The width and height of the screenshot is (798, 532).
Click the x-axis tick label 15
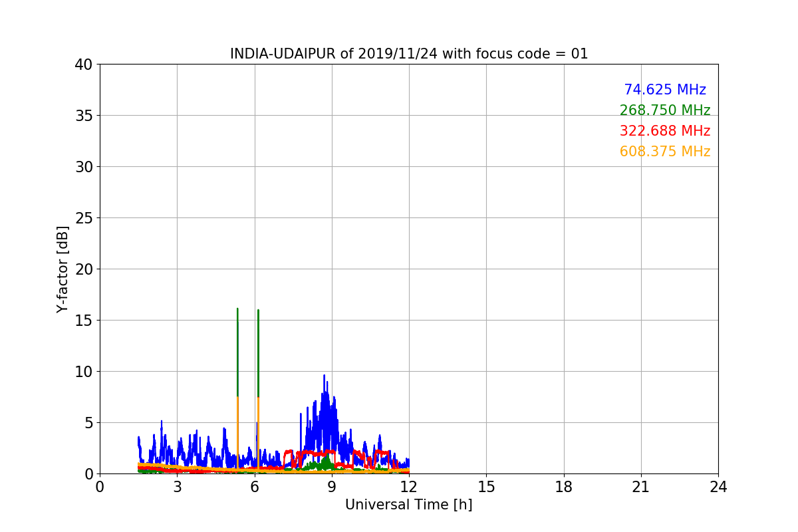coord(486,487)
